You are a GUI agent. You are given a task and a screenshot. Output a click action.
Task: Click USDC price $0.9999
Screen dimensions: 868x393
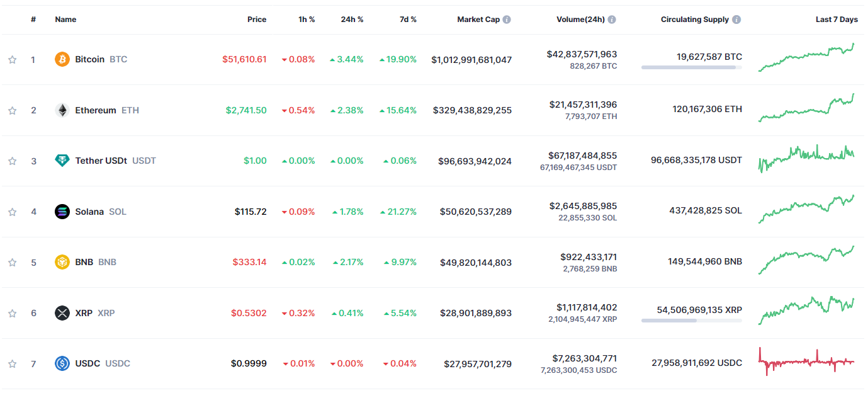[x=249, y=363]
